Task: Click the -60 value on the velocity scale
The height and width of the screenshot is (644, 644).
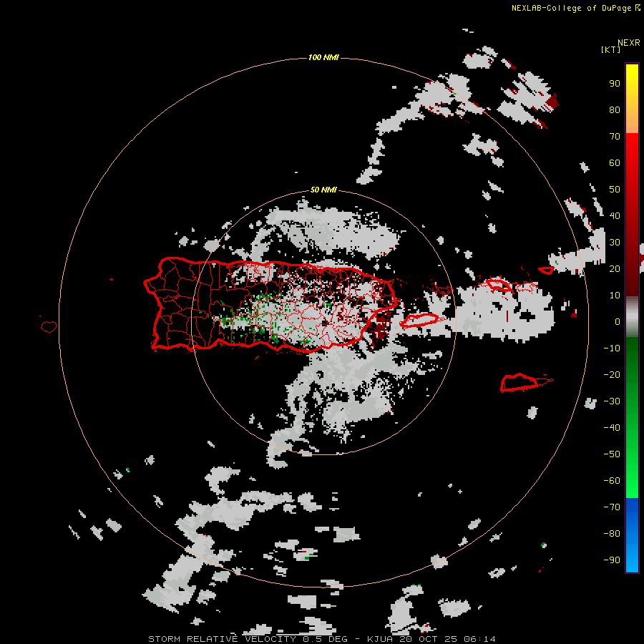Action: [x=612, y=481]
